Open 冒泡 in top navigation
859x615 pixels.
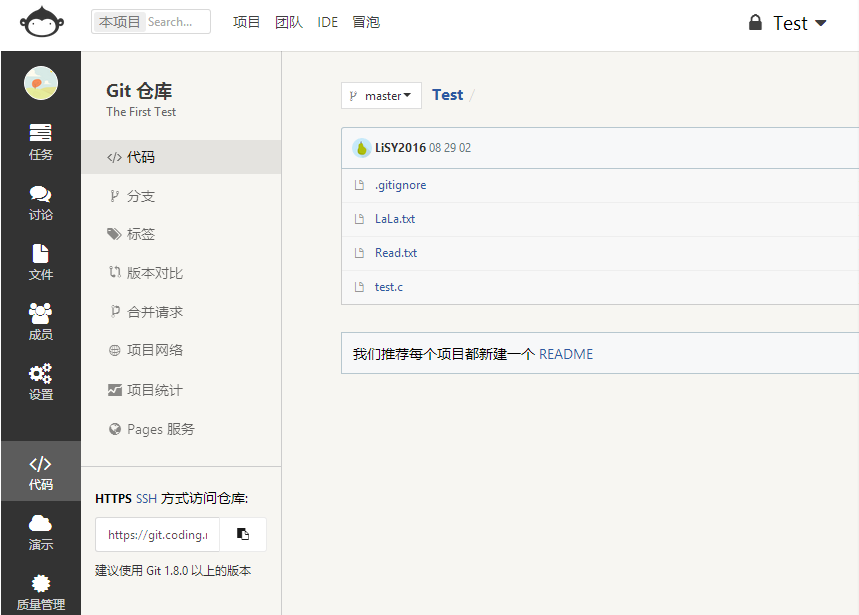coord(365,22)
